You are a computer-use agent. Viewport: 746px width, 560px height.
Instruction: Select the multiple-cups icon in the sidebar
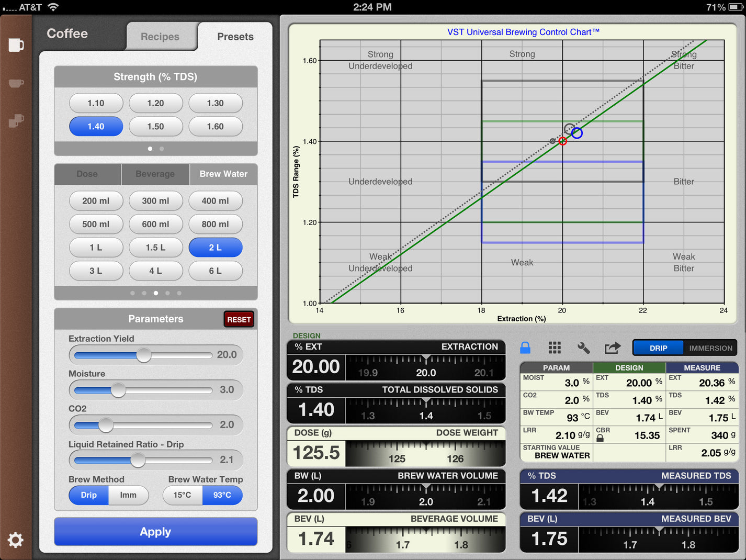(x=16, y=120)
